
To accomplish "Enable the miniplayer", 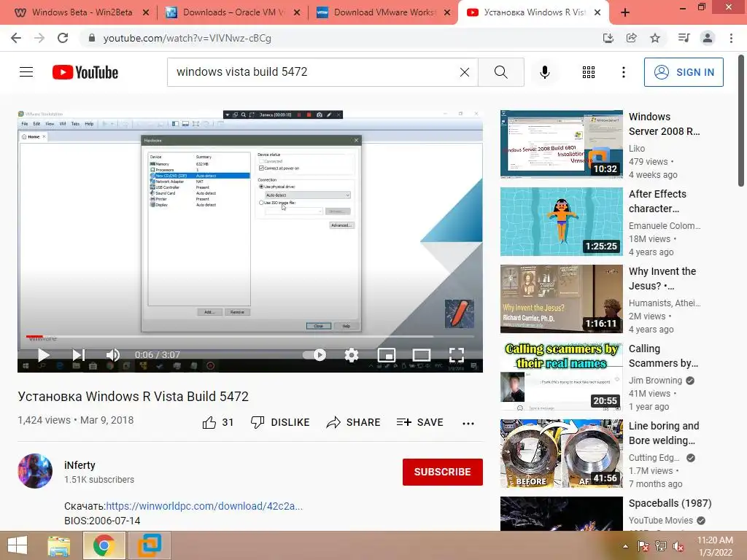I will coord(387,355).
